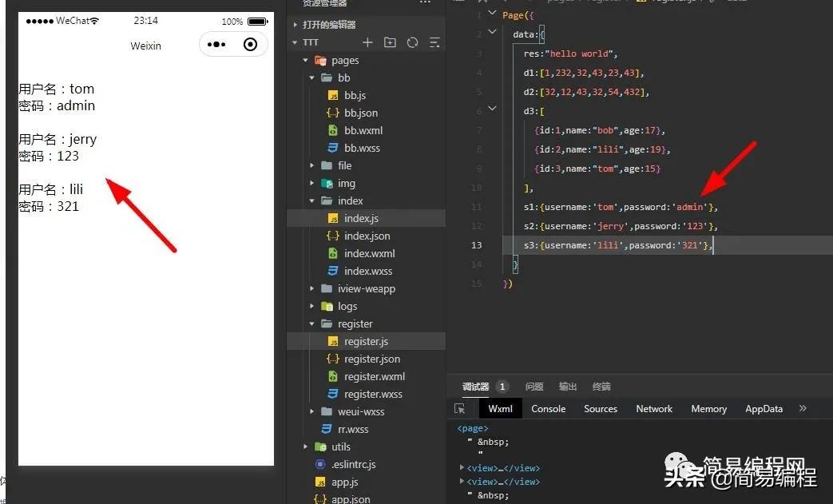Expand the img folder
This screenshot has height=504, width=833.
pos(311,183)
